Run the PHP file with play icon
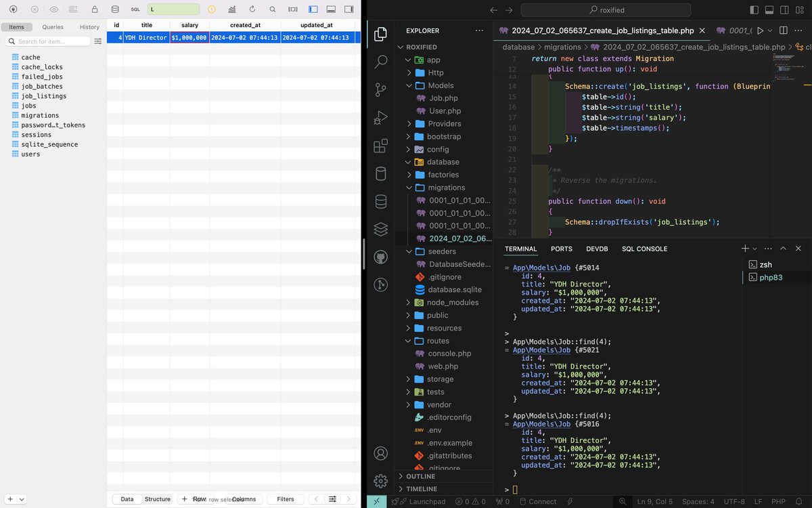812x508 pixels. click(x=760, y=30)
